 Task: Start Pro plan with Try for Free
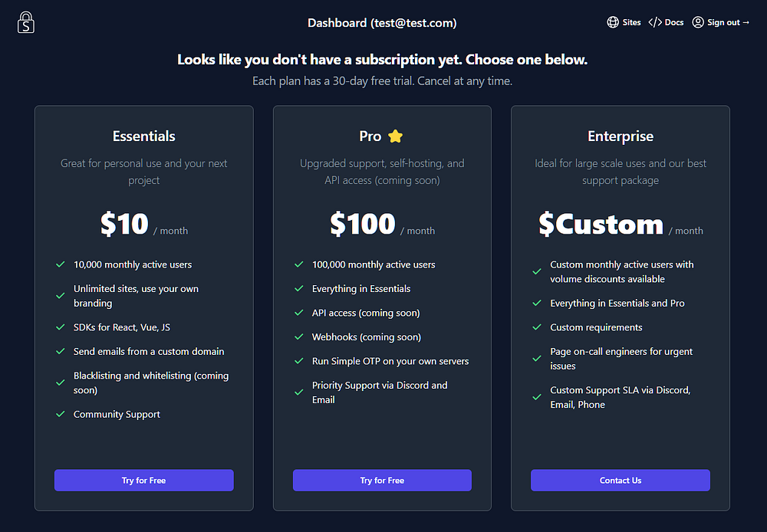click(382, 481)
